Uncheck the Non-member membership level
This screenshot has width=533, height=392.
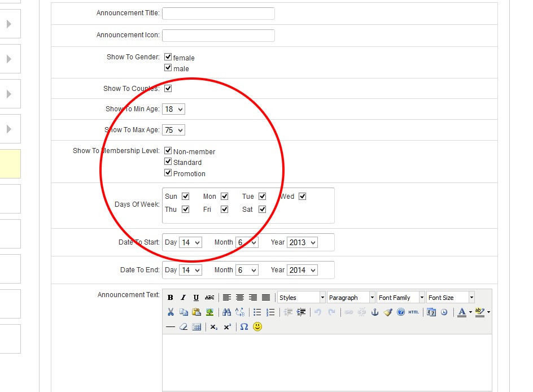pyautogui.click(x=168, y=151)
